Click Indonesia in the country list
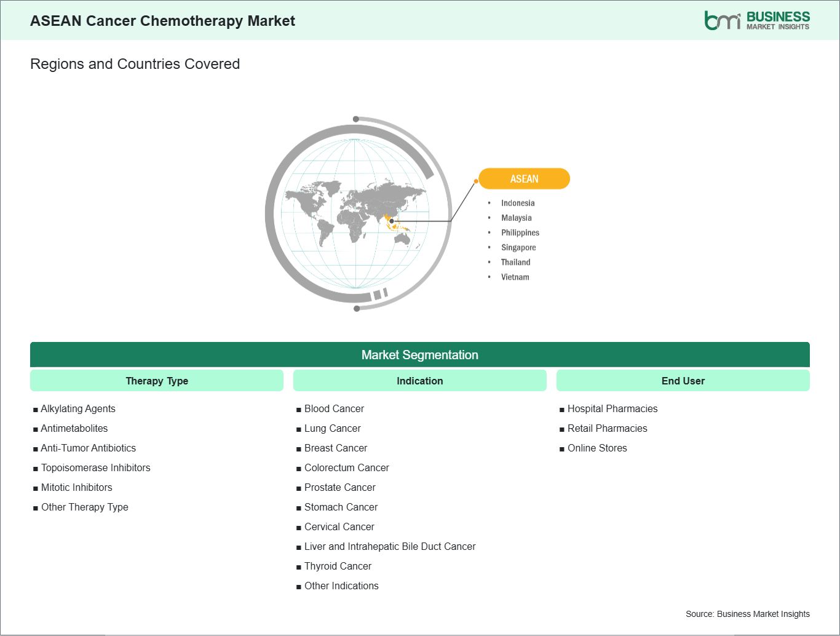Screen dimensions: 840x636 pyautogui.click(x=517, y=203)
